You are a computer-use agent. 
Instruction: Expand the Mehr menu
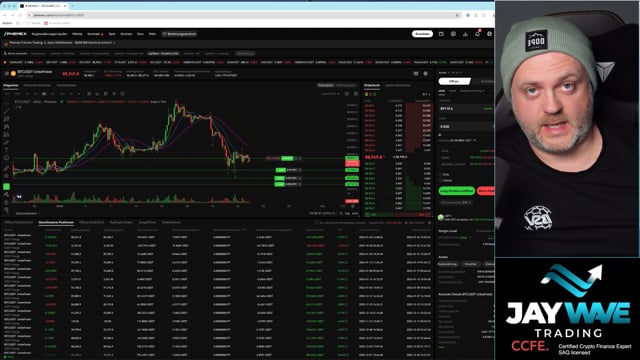(152, 34)
